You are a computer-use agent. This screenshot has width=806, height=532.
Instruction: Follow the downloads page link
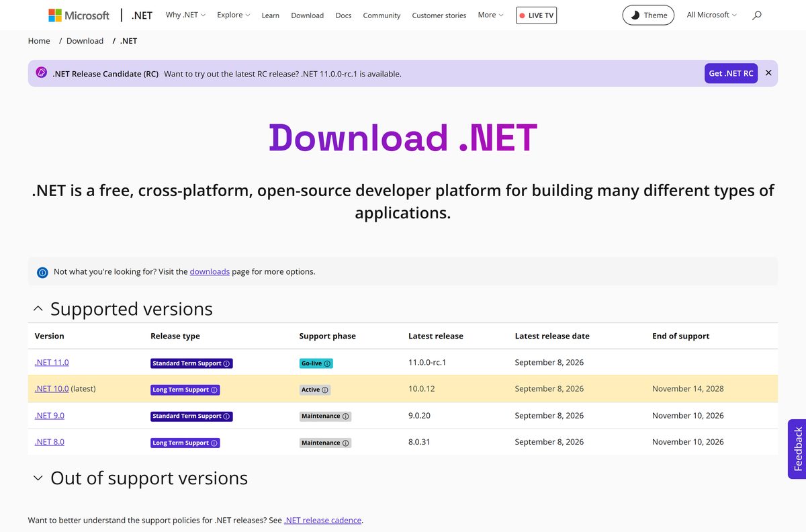(x=210, y=272)
